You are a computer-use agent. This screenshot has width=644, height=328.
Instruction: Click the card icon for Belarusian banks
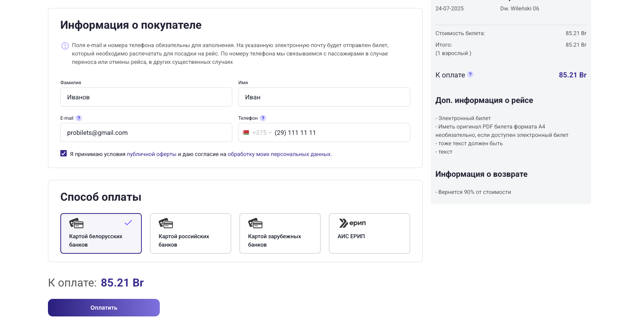tap(76, 223)
